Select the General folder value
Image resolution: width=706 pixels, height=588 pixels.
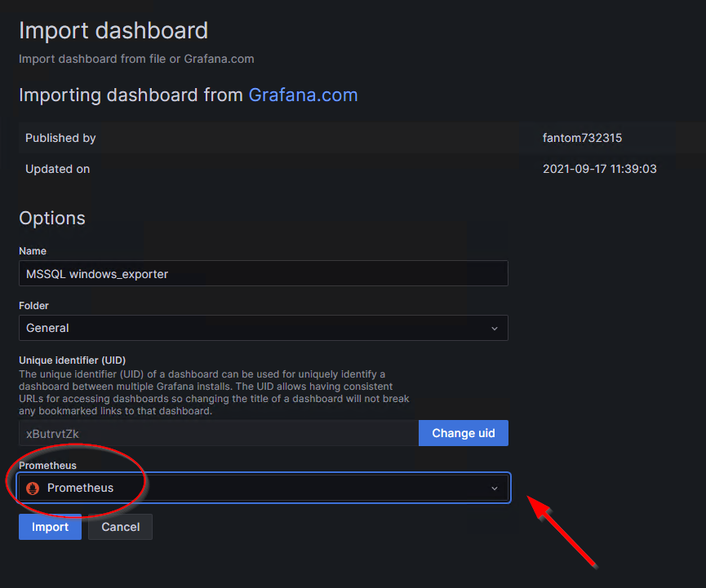(48, 328)
